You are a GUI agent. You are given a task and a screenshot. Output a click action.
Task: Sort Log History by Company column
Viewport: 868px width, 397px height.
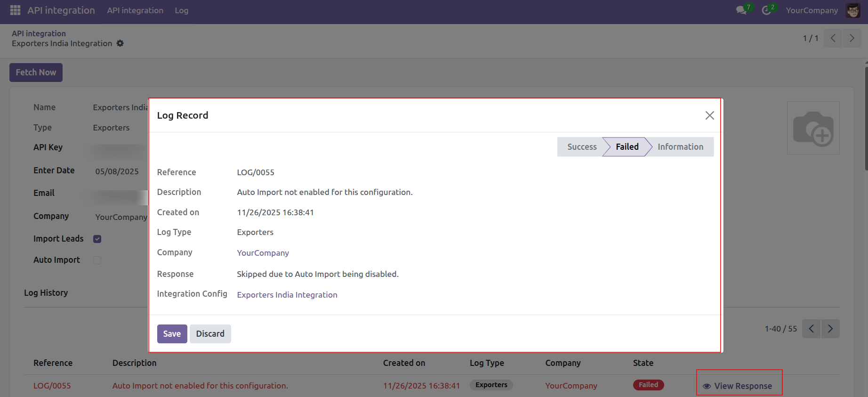[x=563, y=363]
